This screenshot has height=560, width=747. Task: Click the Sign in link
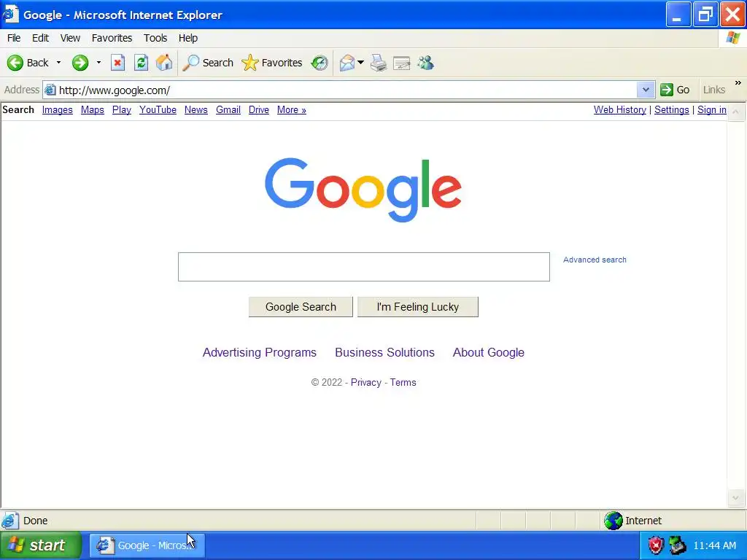tap(712, 110)
